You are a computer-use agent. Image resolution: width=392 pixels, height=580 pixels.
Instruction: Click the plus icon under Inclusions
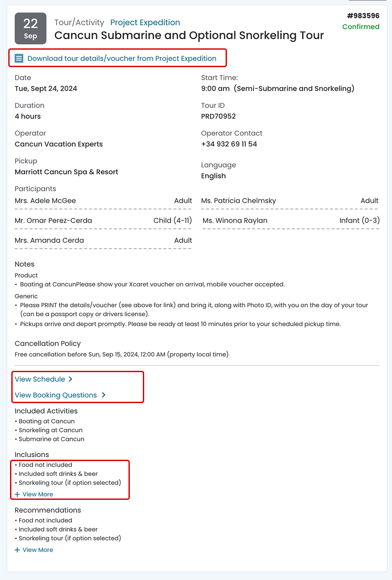tap(17, 494)
